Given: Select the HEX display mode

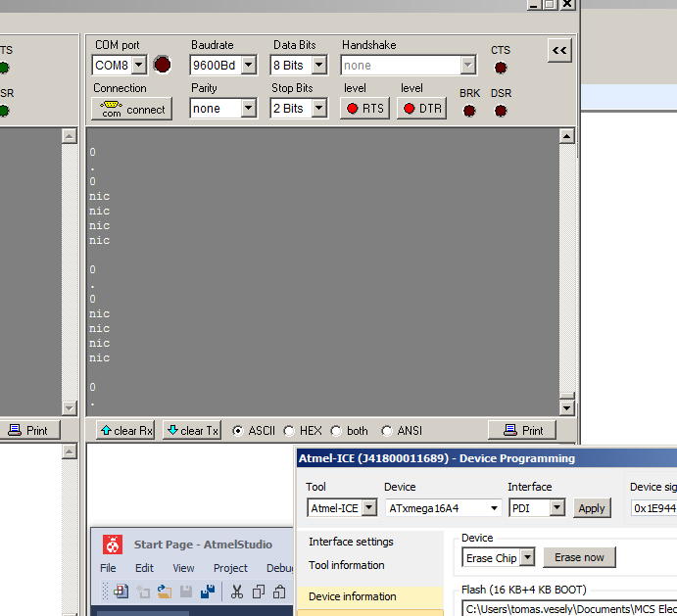Looking at the screenshot, I should click(x=289, y=431).
